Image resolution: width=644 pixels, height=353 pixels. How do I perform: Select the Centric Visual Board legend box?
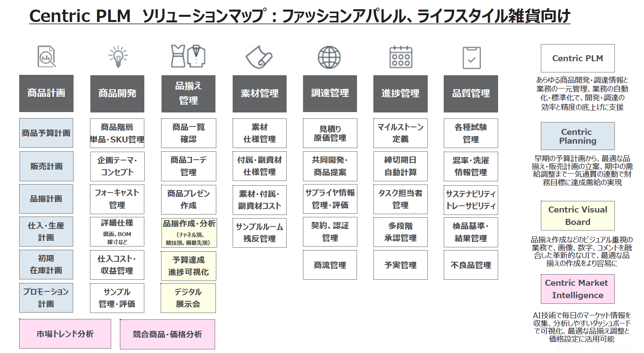[577, 215]
